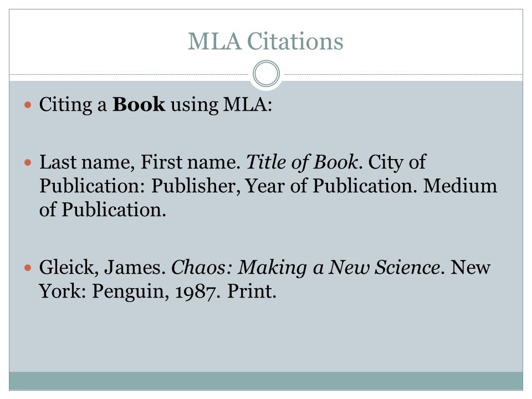This screenshot has height=399, width=532.
Task: Click the orange bullet beside Citing a Book
Action: pos(28,105)
